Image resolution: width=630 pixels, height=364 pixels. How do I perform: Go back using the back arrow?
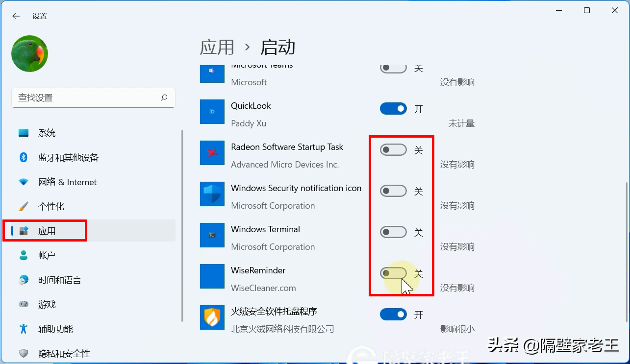pos(16,16)
